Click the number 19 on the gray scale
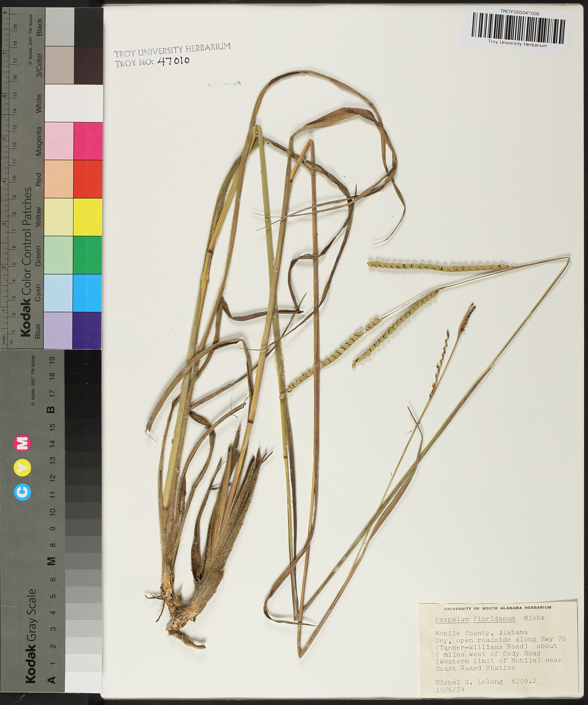The height and width of the screenshot is (705, 588). tap(52, 360)
